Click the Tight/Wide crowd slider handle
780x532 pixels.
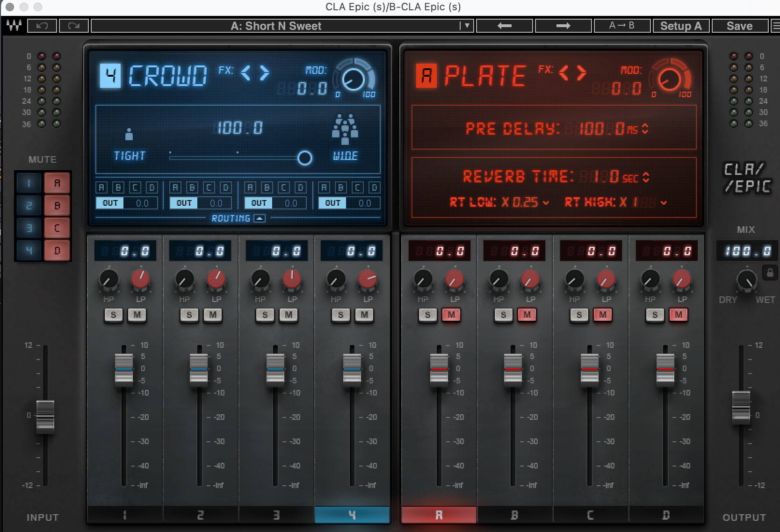[304, 158]
